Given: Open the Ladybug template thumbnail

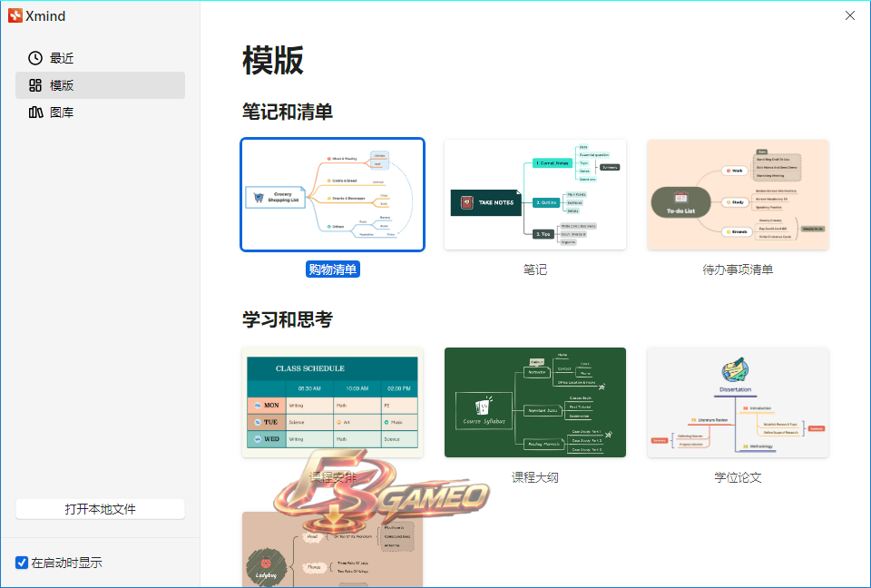Looking at the screenshot, I should pyautogui.click(x=332, y=549).
